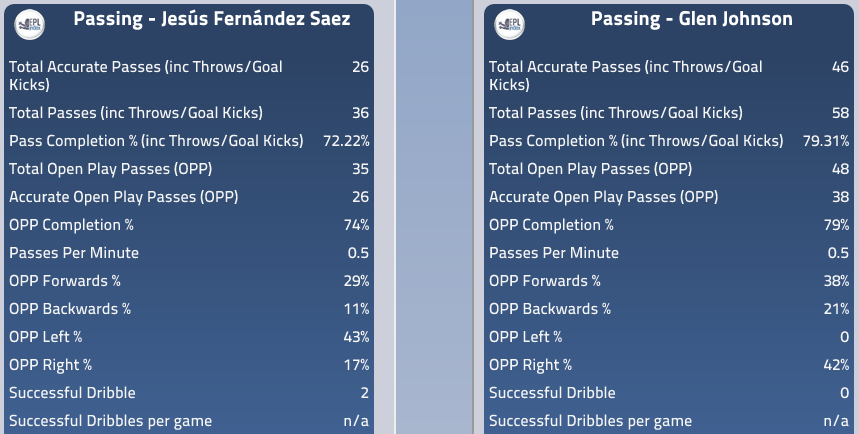Select Johnson's 79.31% pass completion figure
The width and height of the screenshot is (859, 434).
(826, 141)
